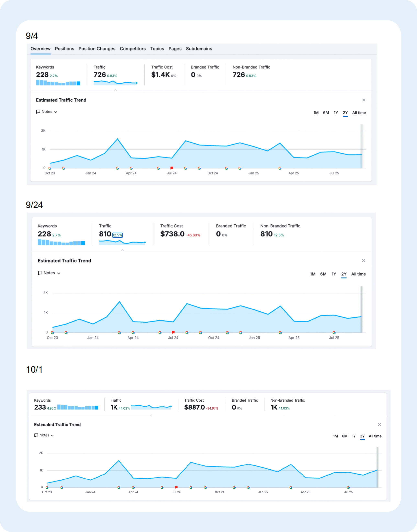Click red flag marker in 10/1 chart
Image resolution: width=417 pixels, height=532 pixels.
[176, 487]
